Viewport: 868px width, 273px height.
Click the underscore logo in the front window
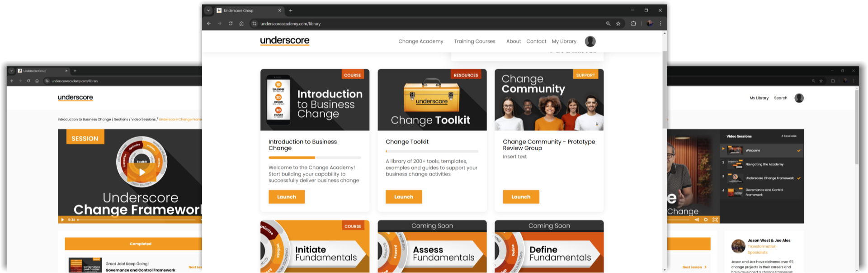pos(285,41)
